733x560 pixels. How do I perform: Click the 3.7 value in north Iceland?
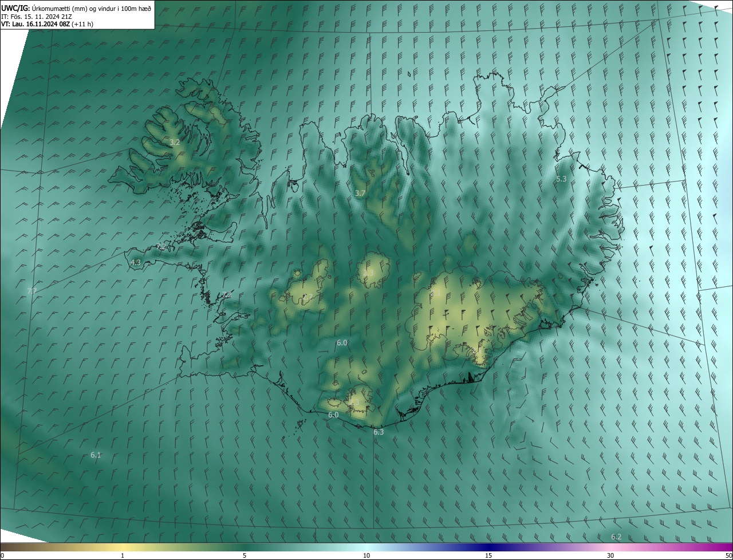(x=360, y=194)
